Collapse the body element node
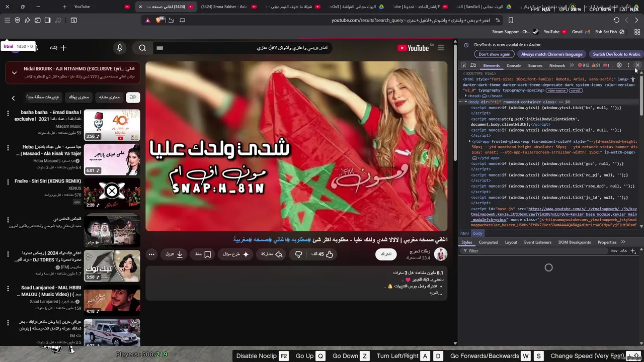The width and height of the screenshot is (644, 362). click(466, 102)
